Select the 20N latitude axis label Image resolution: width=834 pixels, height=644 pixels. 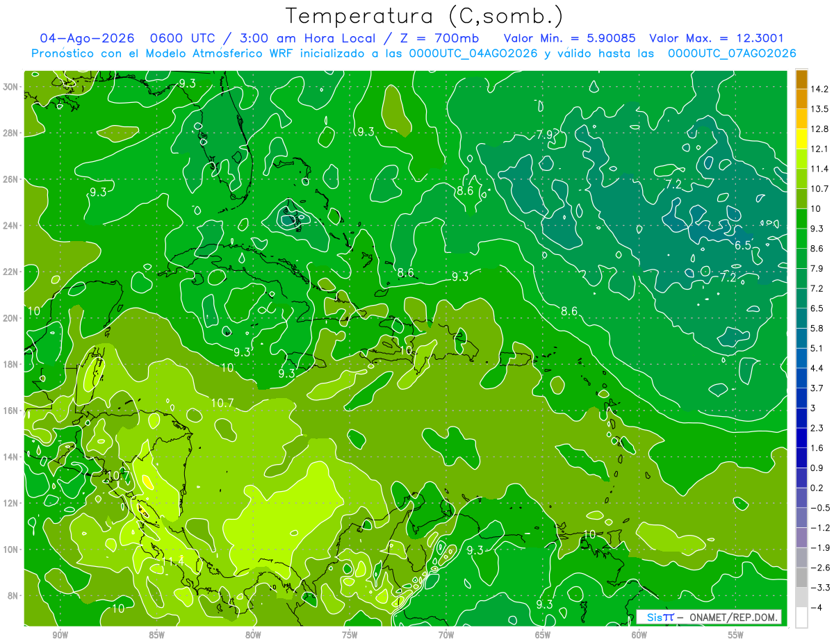click(11, 318)
